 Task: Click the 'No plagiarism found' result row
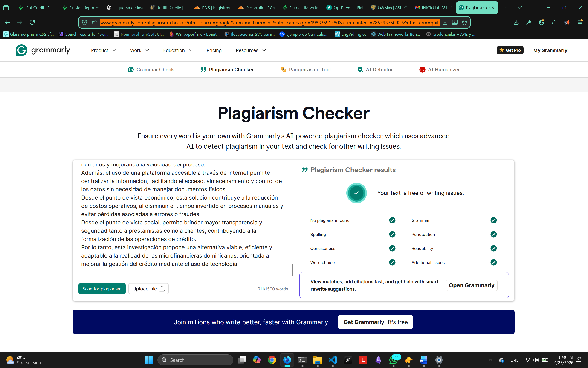coord(353,220)
